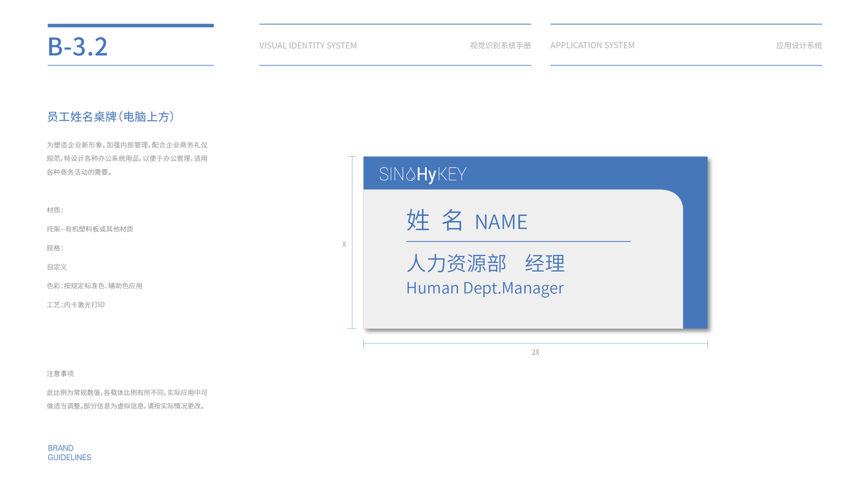This screenshot has height=488, width=868.
Task: Click the NAME text on the nameplate
Action: tap(501, 222)
